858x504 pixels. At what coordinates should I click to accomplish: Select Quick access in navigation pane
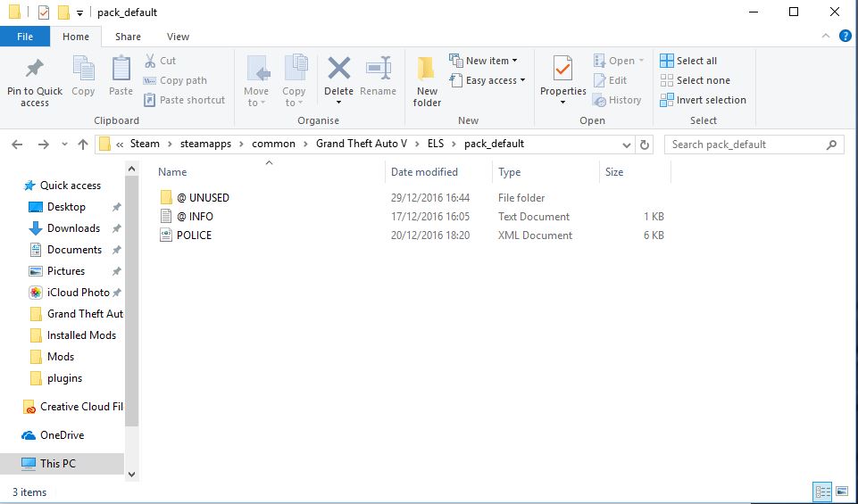tap(70, 186)
